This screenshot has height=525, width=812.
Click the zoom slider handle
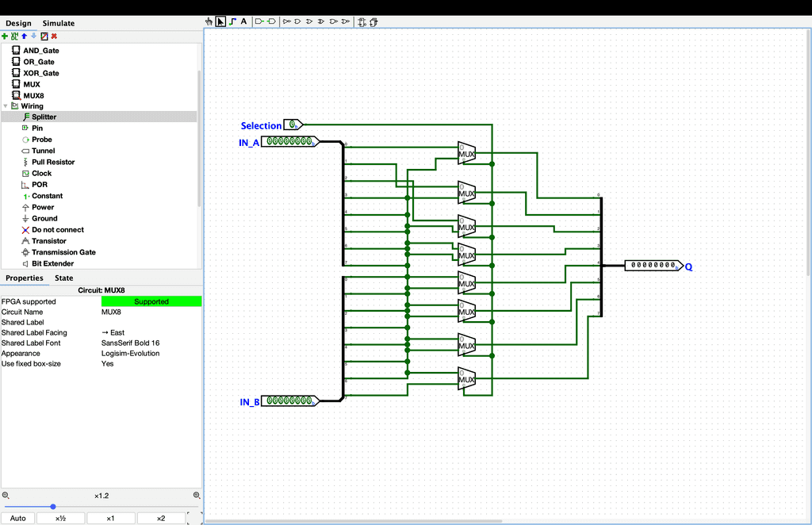tap(53, 507)
